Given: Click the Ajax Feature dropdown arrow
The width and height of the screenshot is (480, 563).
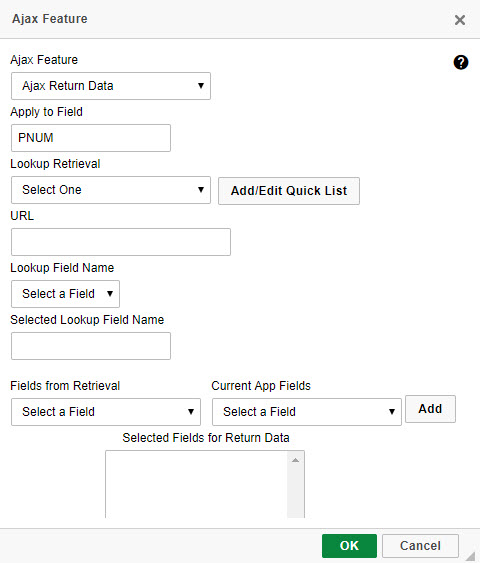Looking at the screenshot, I should point(201,86).
